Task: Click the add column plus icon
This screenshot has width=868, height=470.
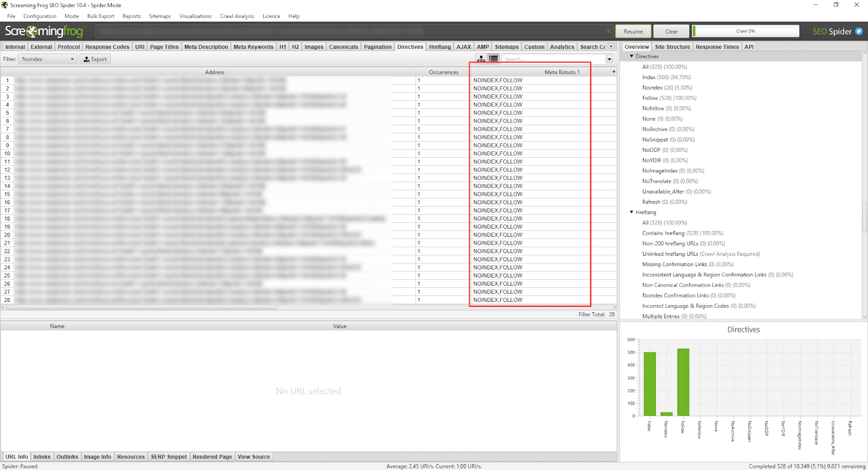Action: click(x=614, y=72)
